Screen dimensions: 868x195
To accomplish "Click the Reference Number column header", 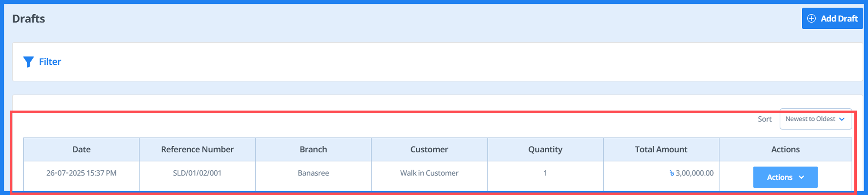I will click(x=197, y=149).
